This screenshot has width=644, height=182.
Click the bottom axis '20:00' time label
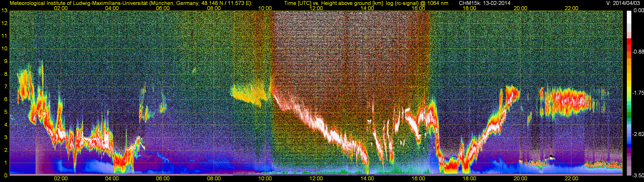pyautogui.click(x=521, y=179)
